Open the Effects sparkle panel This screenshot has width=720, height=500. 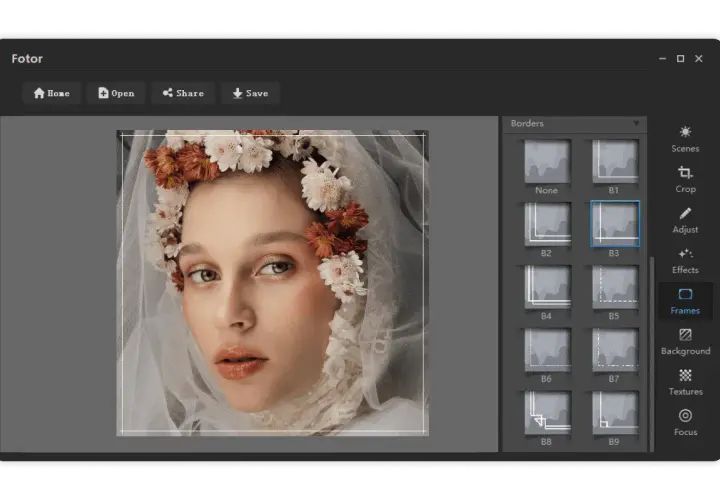[685, 261]
